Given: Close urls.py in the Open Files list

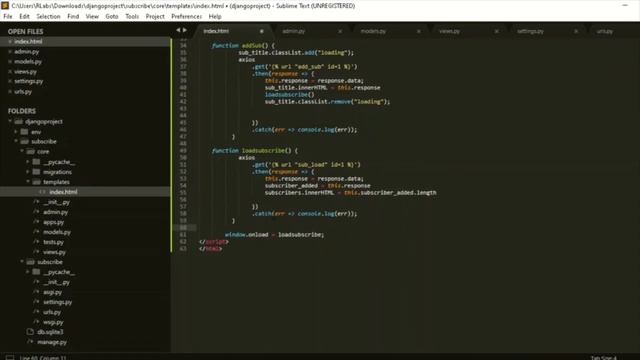Looking at the screenshot, I should pos(10,92).
